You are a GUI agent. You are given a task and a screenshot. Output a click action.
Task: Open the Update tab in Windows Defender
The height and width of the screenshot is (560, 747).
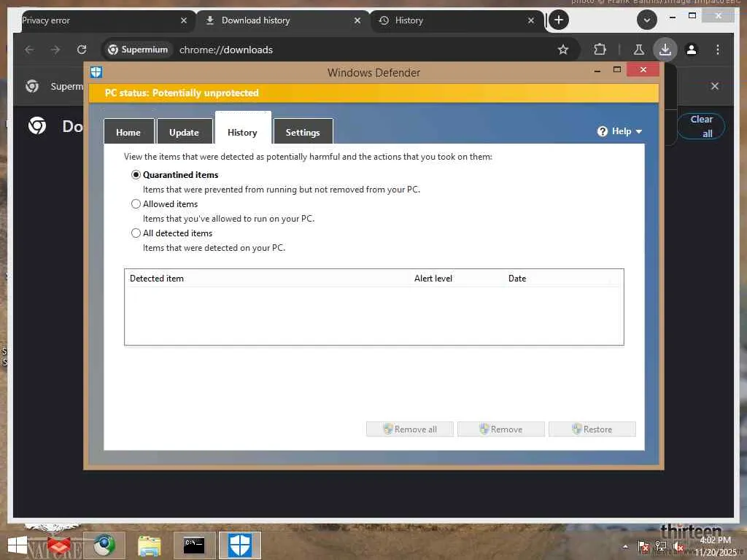pyautogui.click(x=185, y=132)
